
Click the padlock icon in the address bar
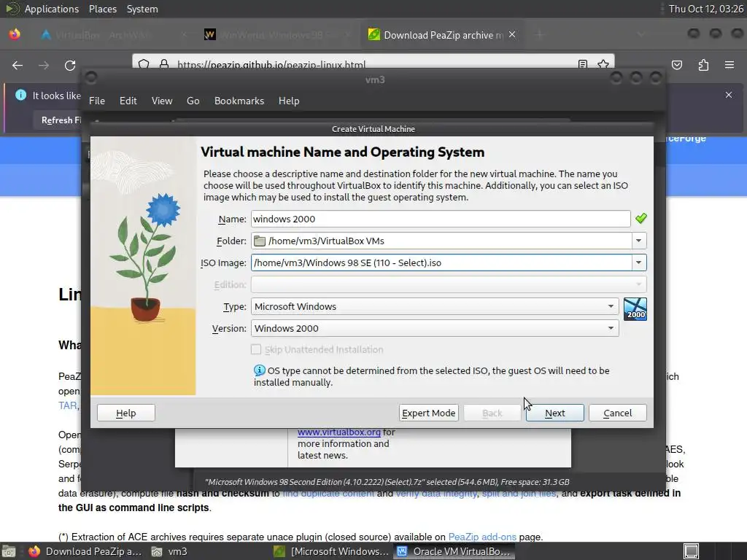pos(164,64)
